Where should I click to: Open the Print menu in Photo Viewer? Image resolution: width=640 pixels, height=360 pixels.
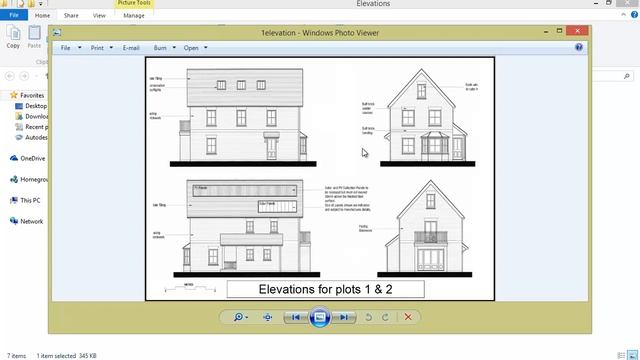(97, 48)
